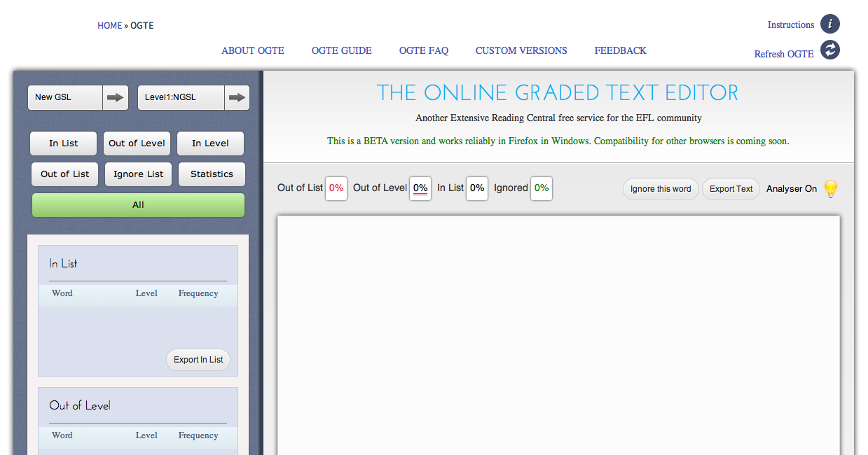Open CUSTOM VERSIONS menu item
Screen dimensions: 868x455
[x=521, y=50]
